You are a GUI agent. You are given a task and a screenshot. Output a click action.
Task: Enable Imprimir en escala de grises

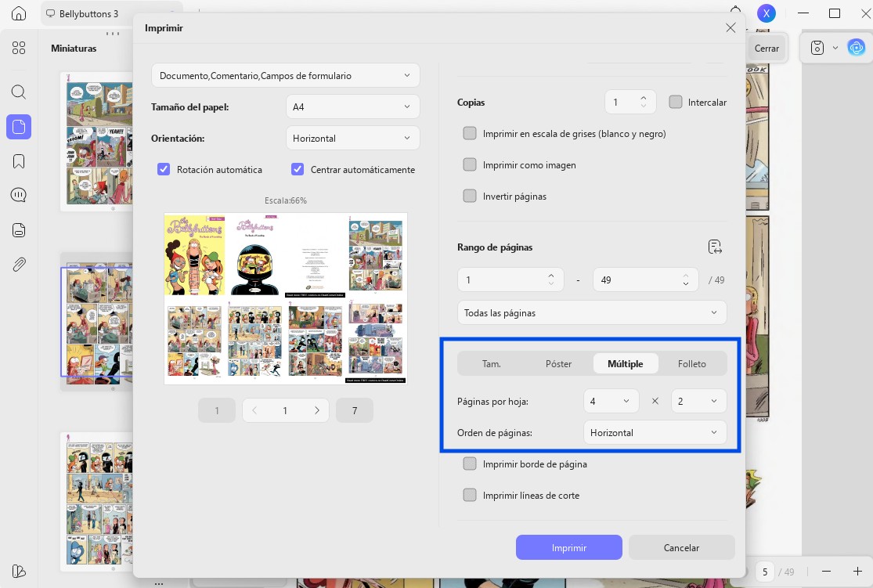(x=469, y=134)
